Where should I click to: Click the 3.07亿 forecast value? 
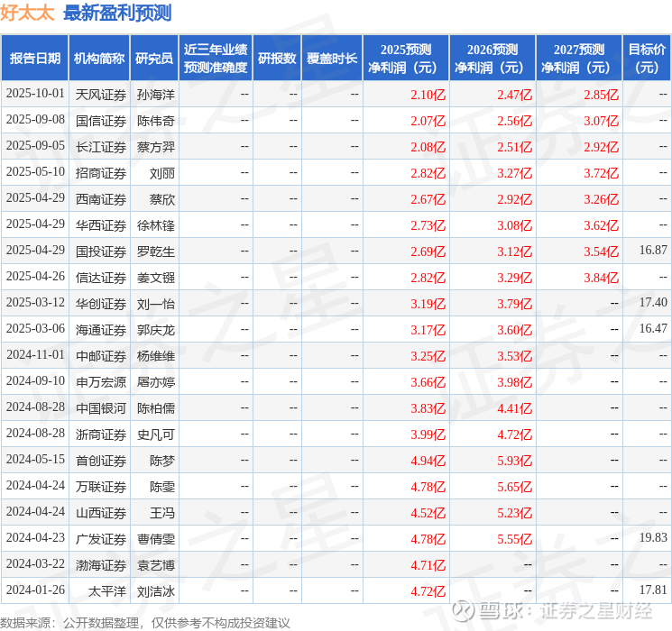click(x=602, y=121)
